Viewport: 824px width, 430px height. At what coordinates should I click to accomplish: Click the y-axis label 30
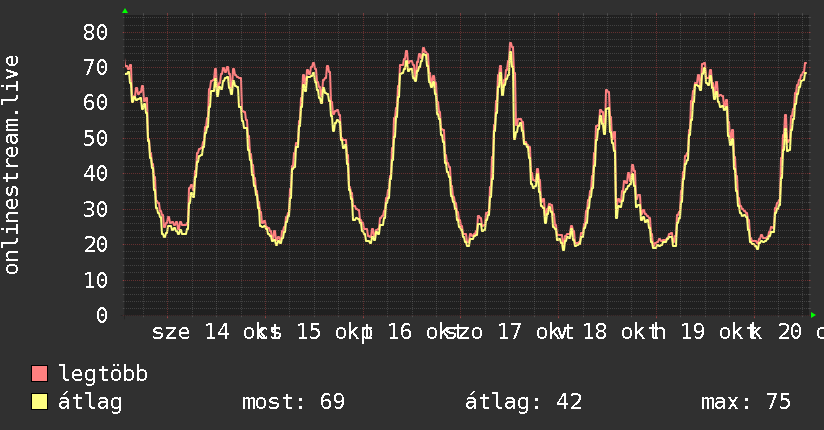tap(95, 209)
